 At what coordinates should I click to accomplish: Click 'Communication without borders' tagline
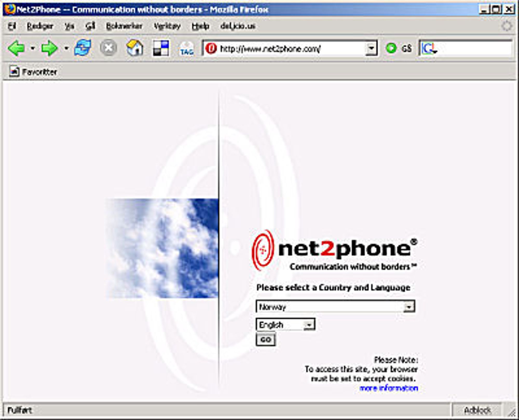click(353, 267)
